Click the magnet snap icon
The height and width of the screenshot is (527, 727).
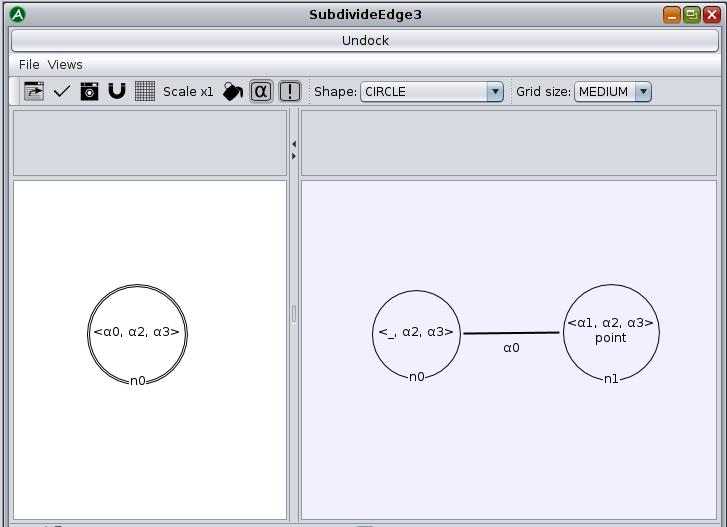tap(117, 91)
